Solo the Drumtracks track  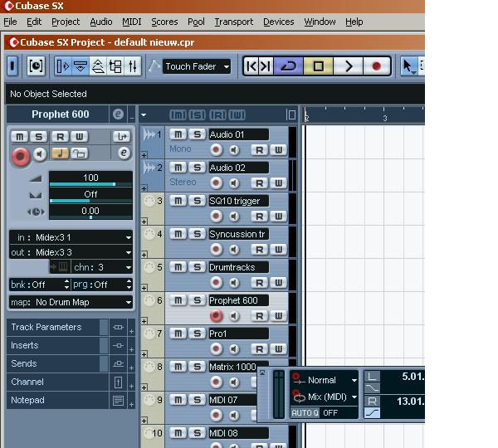(x=198, y=267)
